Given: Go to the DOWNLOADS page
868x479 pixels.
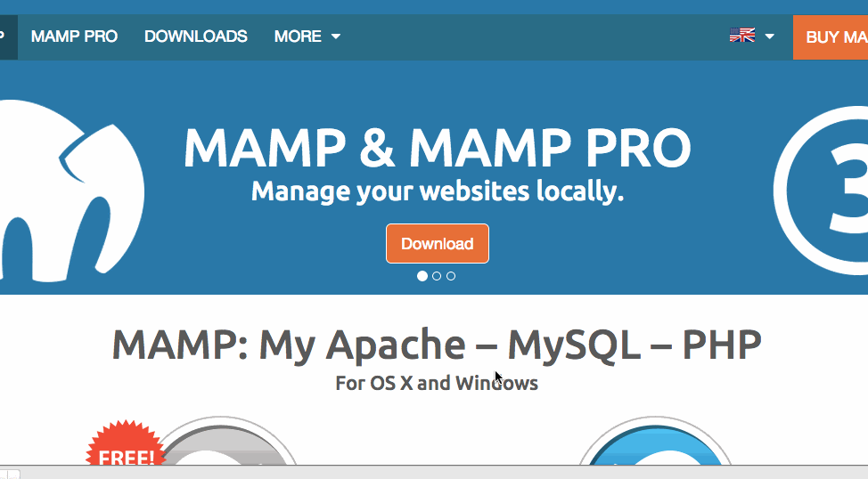Looking at the screenshot, I should click(x=196, y=37).
